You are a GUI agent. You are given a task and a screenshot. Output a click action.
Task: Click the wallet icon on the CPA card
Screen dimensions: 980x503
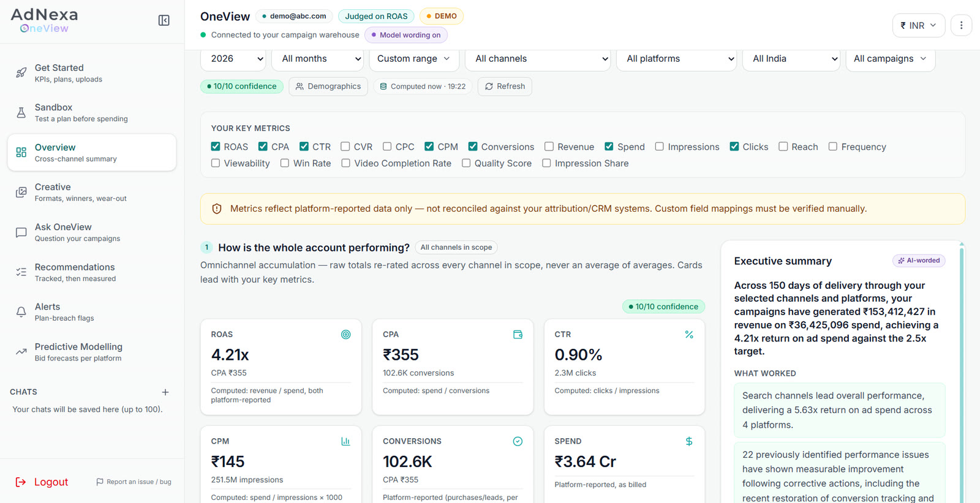pos(518,335)
